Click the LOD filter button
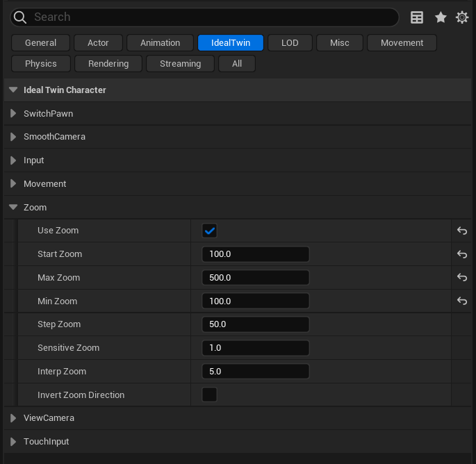This screenshot has width=476, height=464. [x=290, y=43]
